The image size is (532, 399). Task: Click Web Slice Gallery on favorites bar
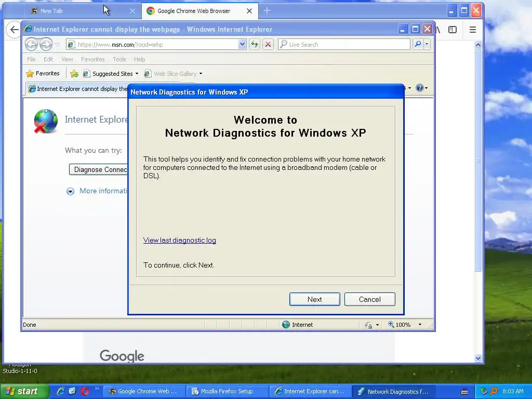pyautogui.click(x=170, y=74)
